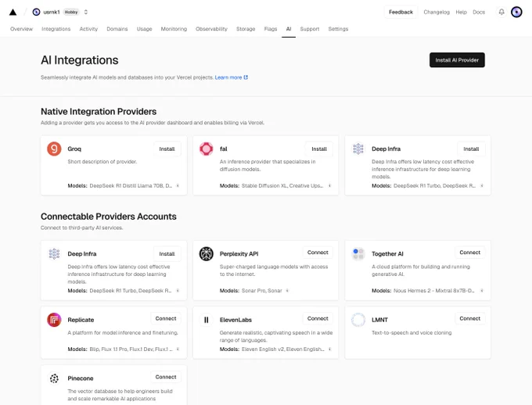The height and width of the screenshot is (405, 532).
Task: Expand Groq models info icon
Action: click(178, 185)
